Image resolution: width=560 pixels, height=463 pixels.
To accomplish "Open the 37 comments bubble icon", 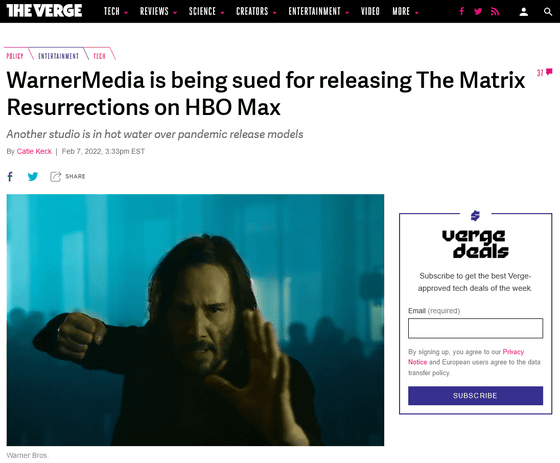I will (x=545, y=73).
